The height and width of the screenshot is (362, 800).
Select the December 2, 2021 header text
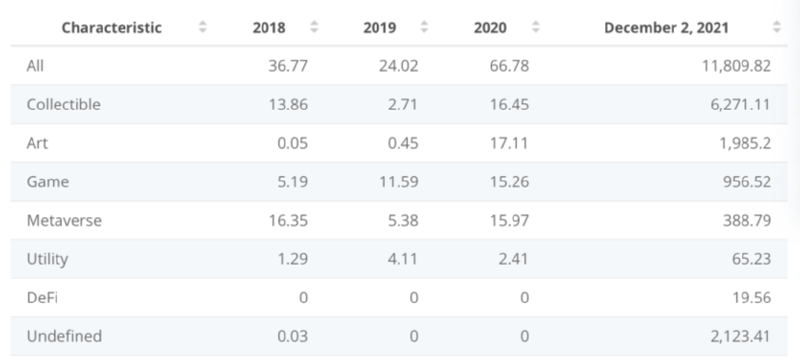pos(666,28)
